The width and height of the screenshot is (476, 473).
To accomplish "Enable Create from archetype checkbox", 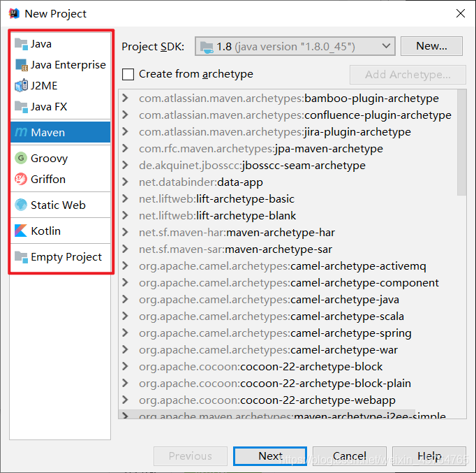I will click(x=128, y=74).
